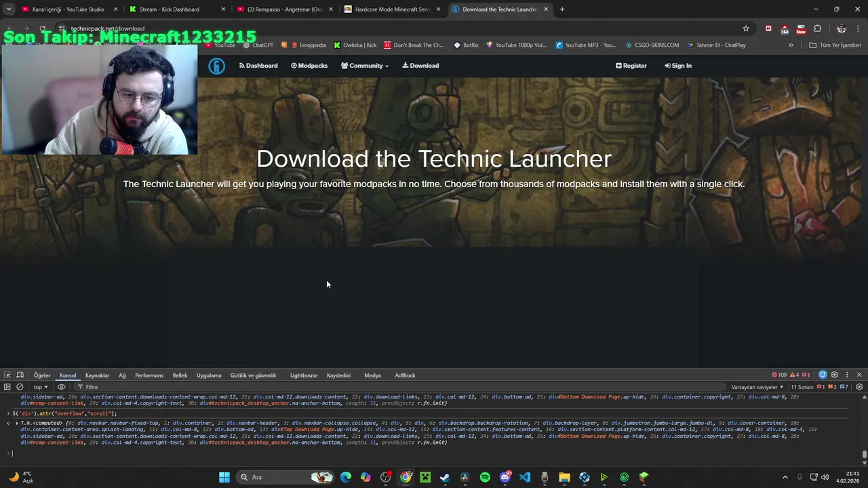Screen dimensions: 868x488
Task: Open the Chrome extensions puzzle icon
Action: point(817,28)
